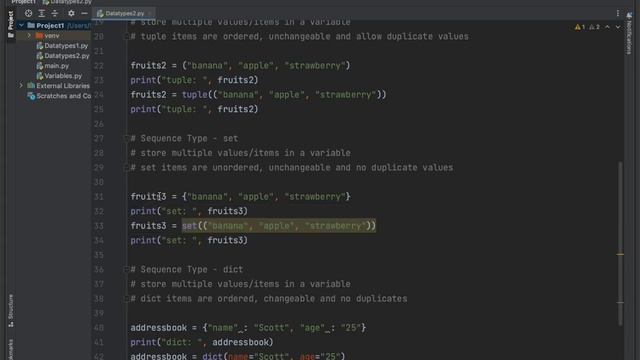Click addressbook assignment on line 40

coord(248,328)
